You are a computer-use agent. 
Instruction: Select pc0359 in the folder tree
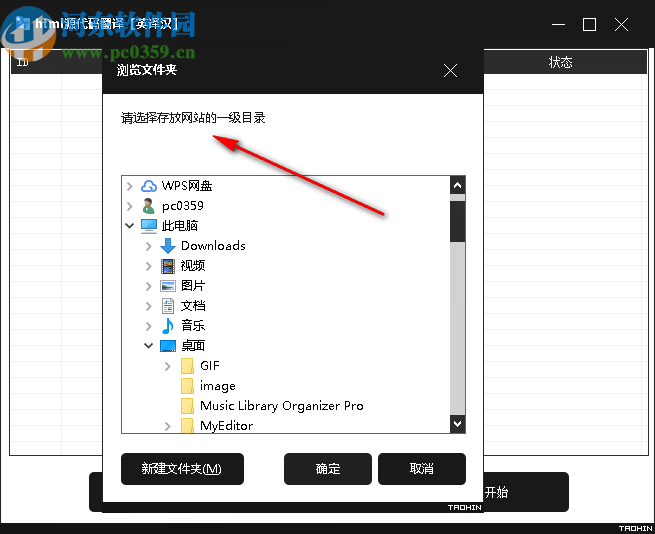tap(183, 206)
